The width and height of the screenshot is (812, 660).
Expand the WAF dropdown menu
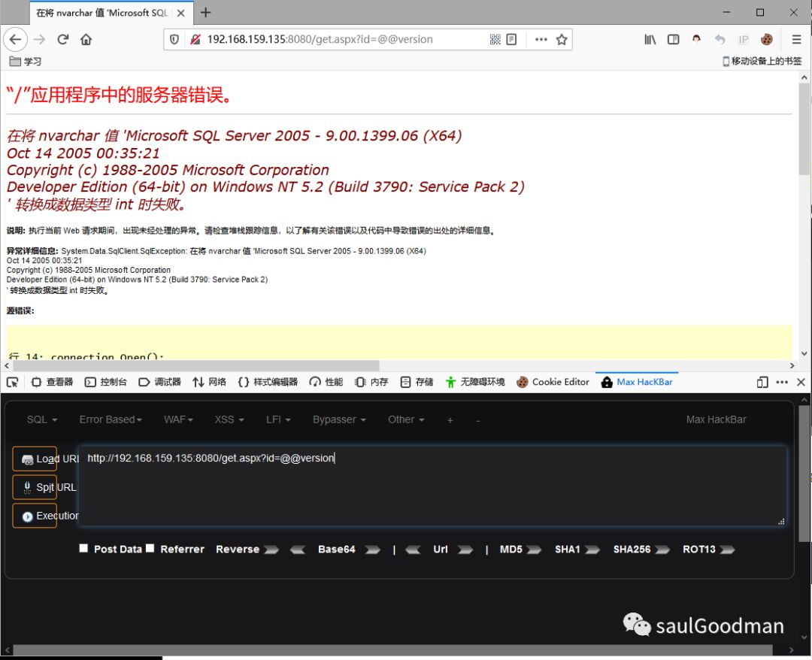pos(178,419)
